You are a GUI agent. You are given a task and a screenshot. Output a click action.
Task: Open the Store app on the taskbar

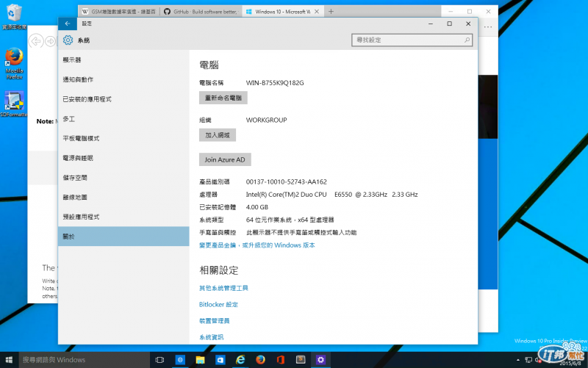[220, 360]
